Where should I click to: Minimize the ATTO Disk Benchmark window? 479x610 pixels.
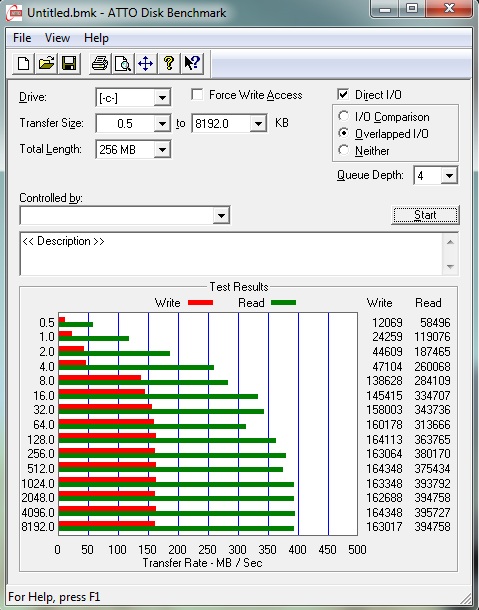point(385,9)
